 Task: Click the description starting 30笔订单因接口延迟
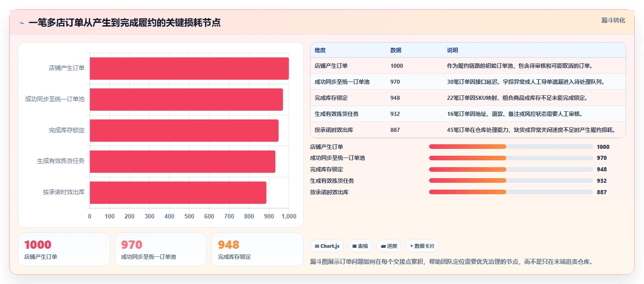pyautogui.click(x=526, y=82)
